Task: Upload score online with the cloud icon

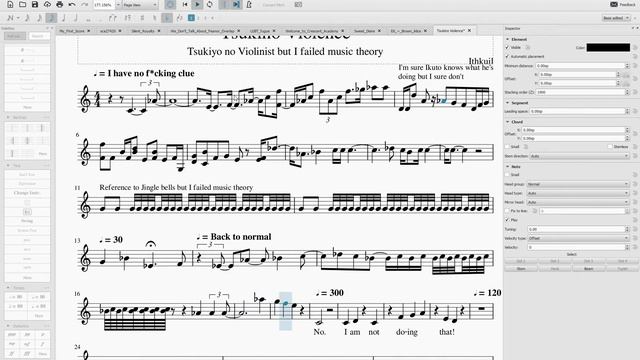Action: 47,4
